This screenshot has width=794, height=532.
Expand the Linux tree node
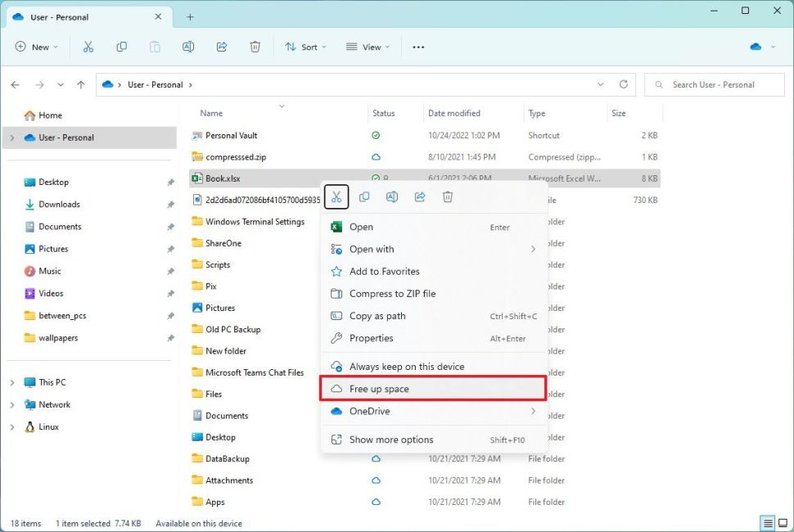(12, 426)
